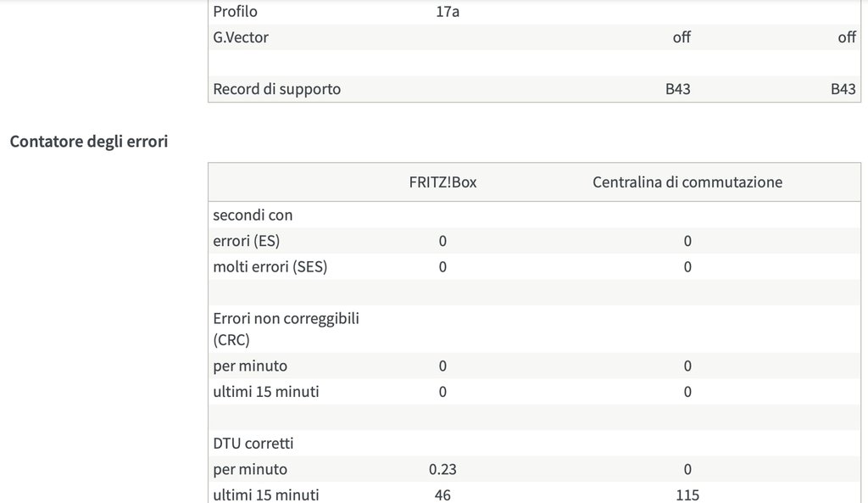Click the Contatore degli errori heading
This screenshot has width=868, height=503.
89,142
